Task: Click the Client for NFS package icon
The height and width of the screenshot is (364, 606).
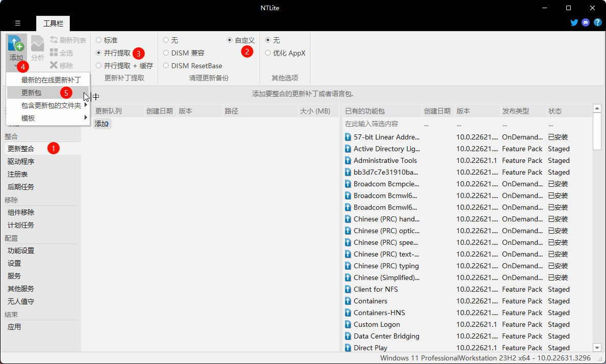Action: 348,289
